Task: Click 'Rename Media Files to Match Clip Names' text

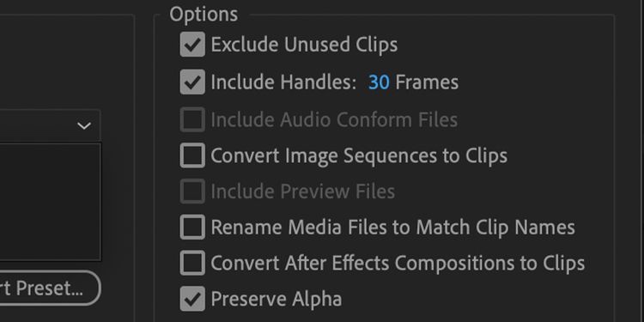Action: (x=393, y=228)
